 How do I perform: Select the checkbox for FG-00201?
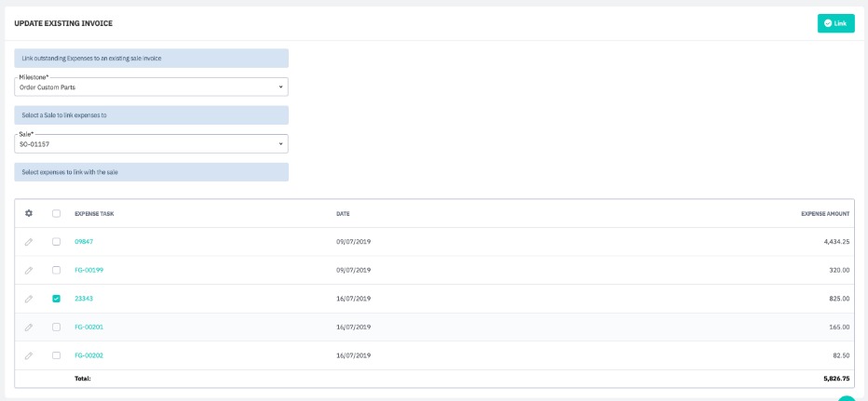[x=57, y=327]
